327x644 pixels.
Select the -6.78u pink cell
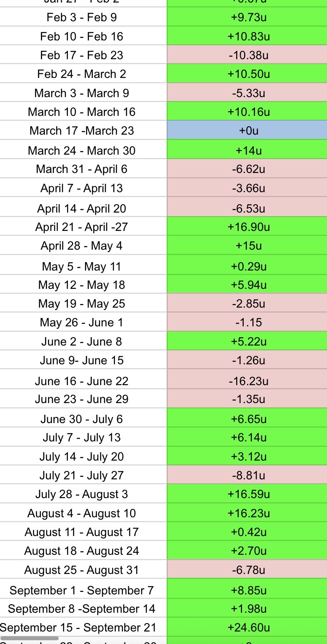tap(248, 570)
